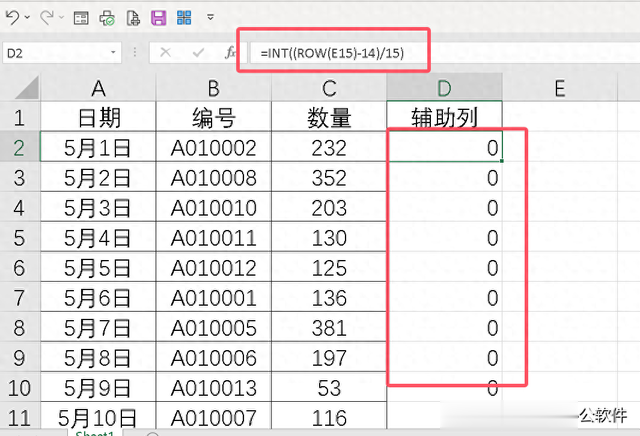Select row 5 header
Viewport: 640px width, 436px height.
click(x=20, y=237)
